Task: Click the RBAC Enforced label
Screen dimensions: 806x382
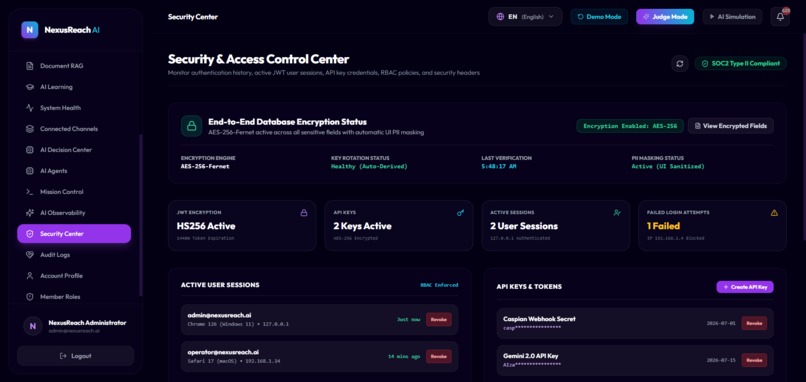Action: pos(439,285)
